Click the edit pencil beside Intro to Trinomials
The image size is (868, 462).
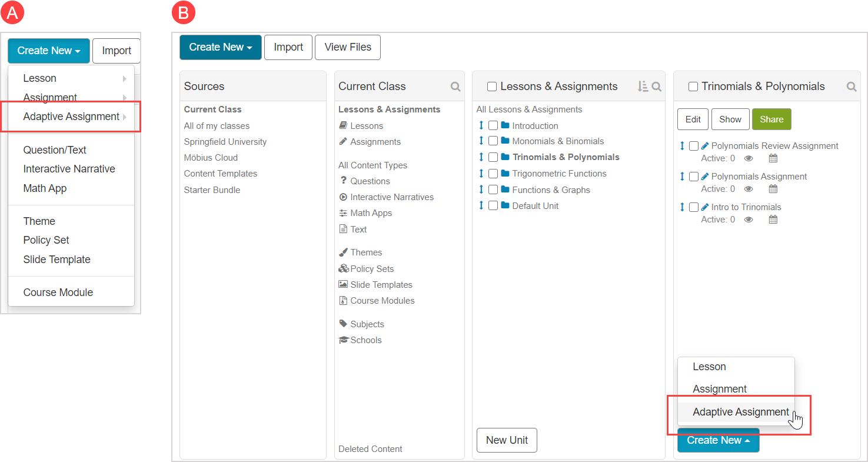704,207
